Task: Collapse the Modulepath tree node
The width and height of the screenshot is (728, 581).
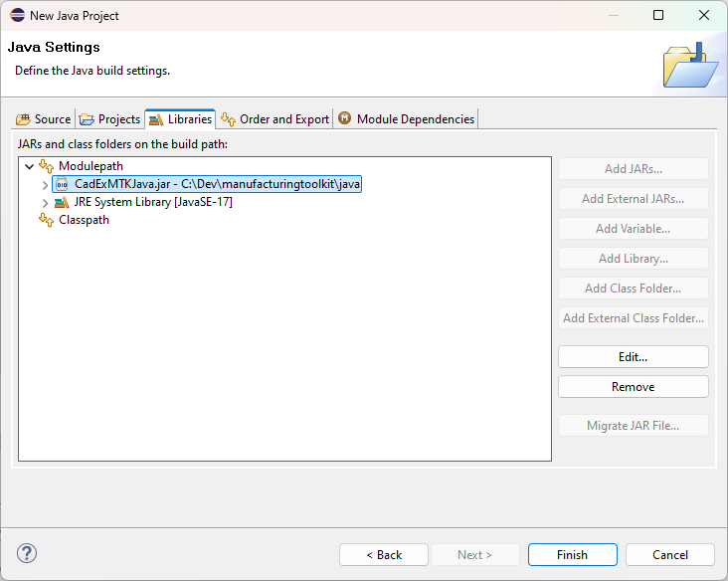Action: point(29,166)
